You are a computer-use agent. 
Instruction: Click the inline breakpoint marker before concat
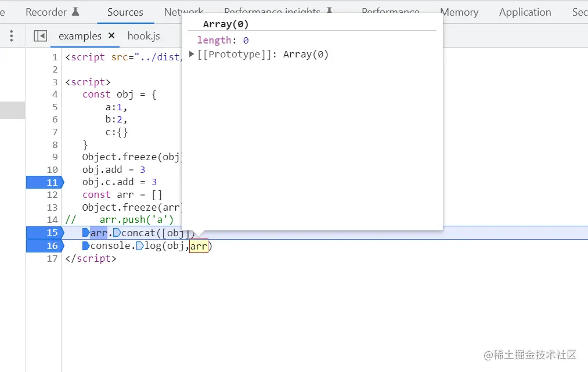117,233
